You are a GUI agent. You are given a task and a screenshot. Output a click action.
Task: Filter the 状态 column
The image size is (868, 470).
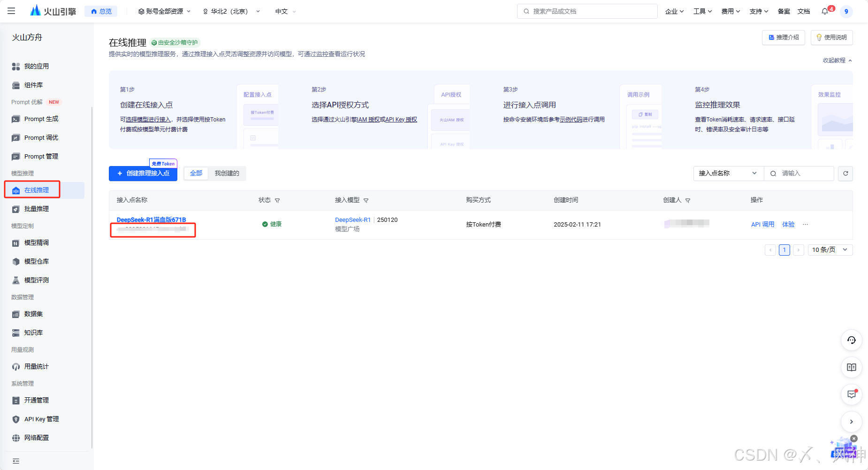tap(277, 201)
